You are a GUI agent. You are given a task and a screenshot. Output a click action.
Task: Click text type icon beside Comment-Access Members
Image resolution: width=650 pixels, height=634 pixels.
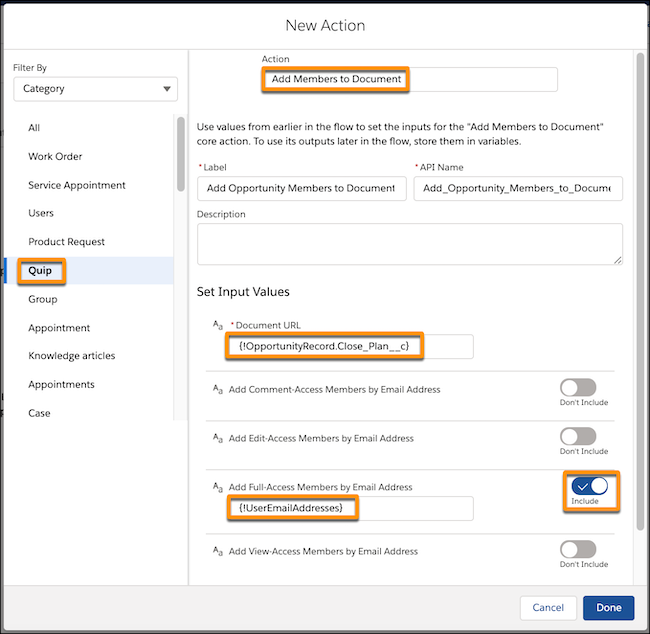pos(218,389)
